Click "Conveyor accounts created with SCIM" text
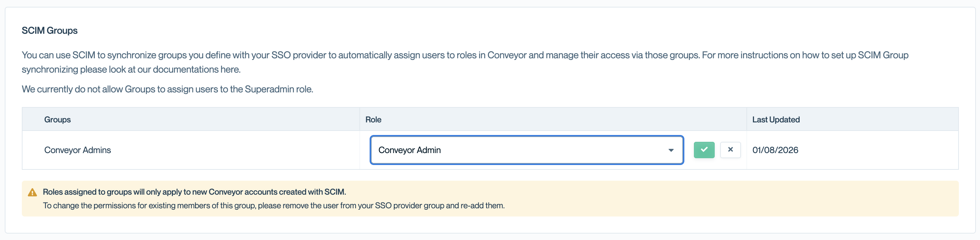This screenshot has height=240, width=980. [277, 192]
